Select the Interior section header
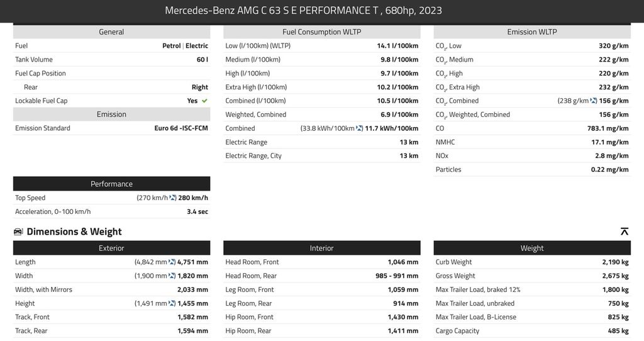This screenshot has height=341, width=644. click(x=321, y=248)
